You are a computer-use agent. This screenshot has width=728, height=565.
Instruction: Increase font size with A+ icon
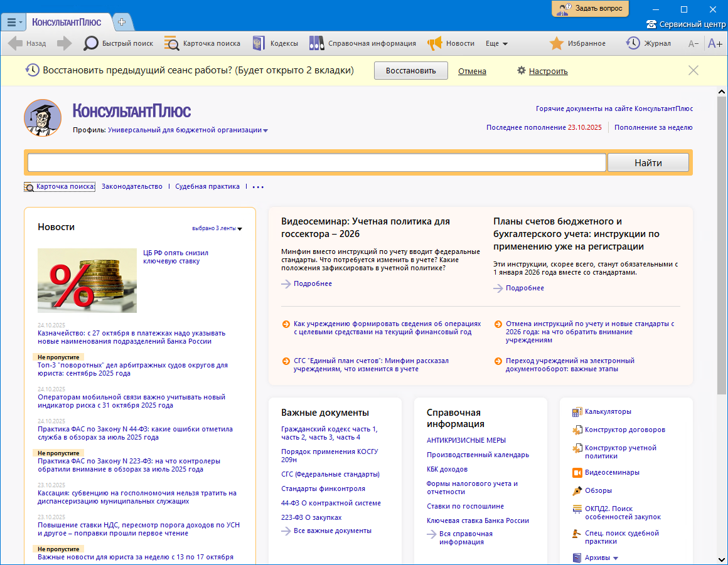[x=715, y=43]
